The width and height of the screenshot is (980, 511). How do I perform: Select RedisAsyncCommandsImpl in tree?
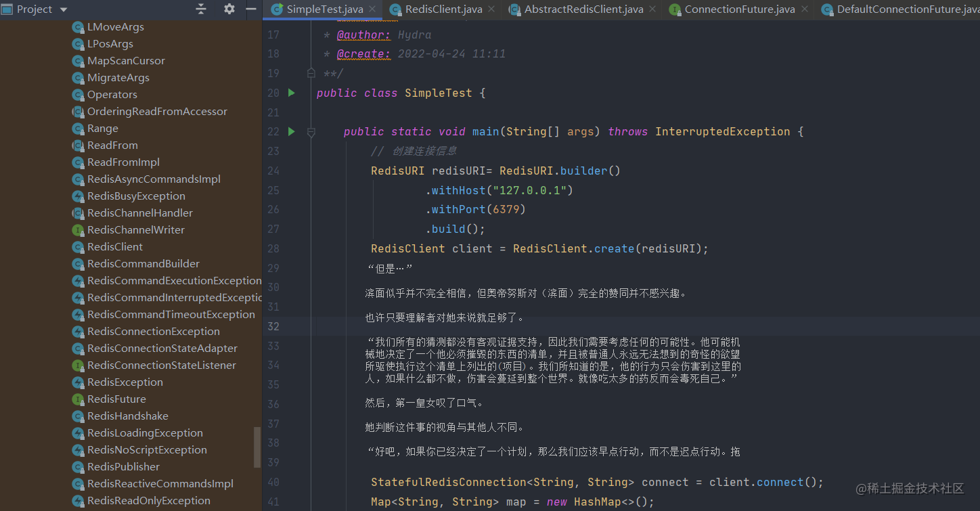coord(154,179)
